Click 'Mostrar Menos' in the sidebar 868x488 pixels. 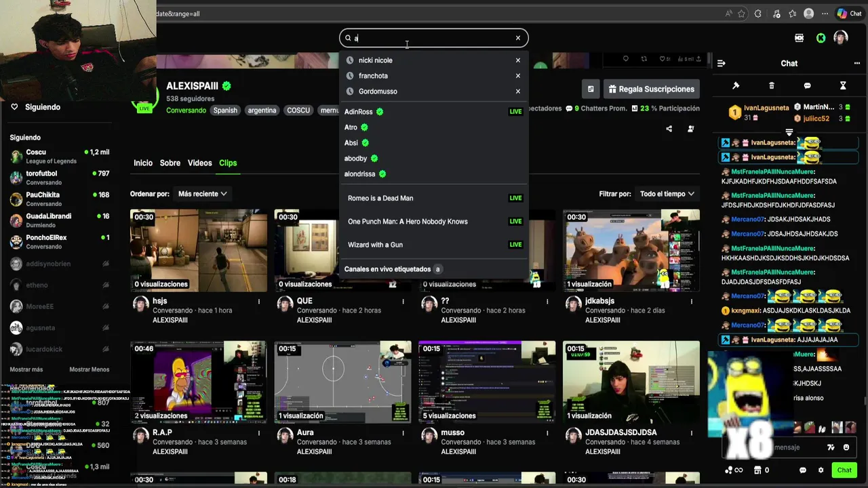click(89, 369)
